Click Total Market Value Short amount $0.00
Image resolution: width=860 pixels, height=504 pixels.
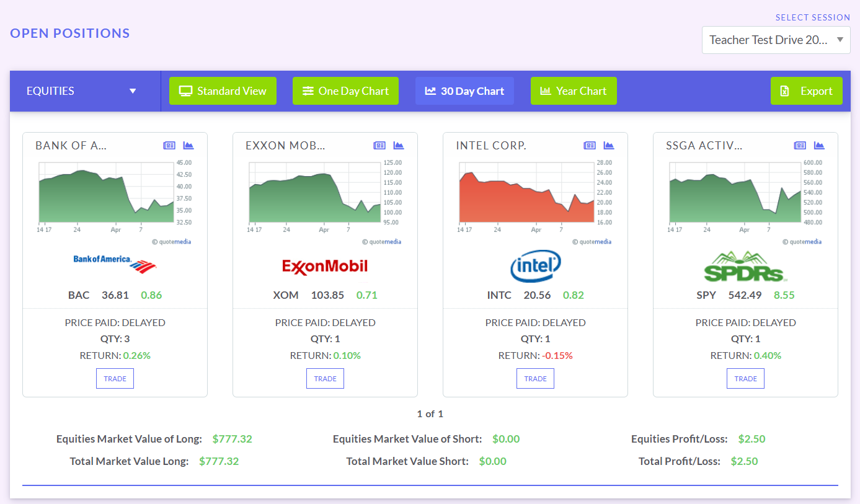(492, 461)
